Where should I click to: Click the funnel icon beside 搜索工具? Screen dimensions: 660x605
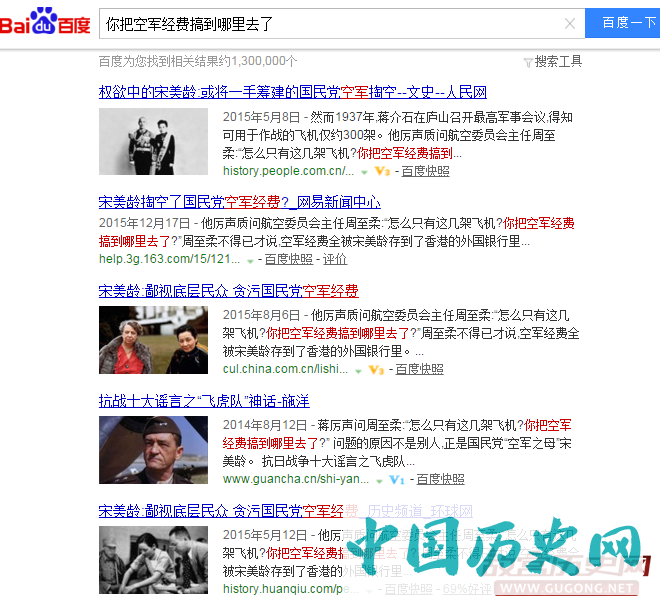click(x=528, y=63)
